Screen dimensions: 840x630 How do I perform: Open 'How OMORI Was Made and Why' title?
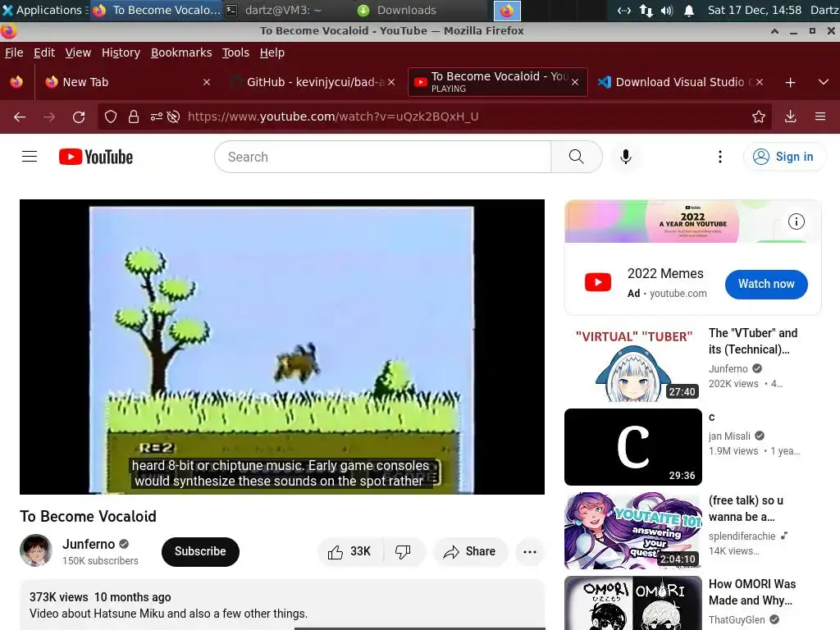[752, 592]
